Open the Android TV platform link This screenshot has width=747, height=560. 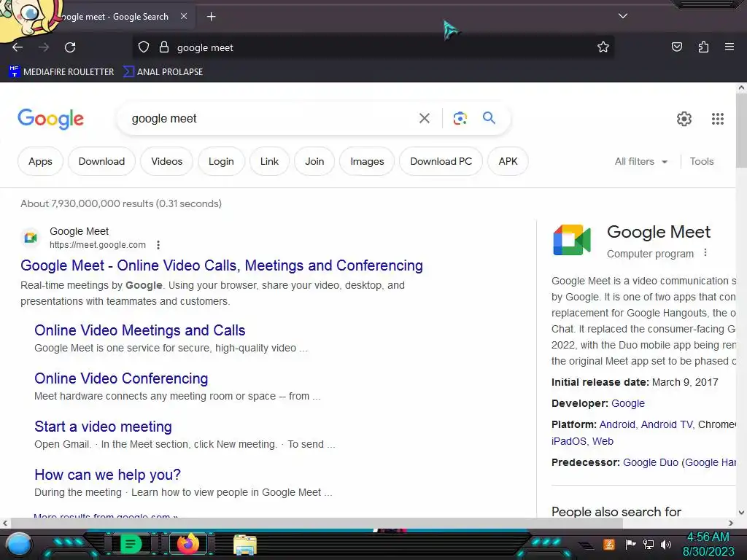point(667,424)
